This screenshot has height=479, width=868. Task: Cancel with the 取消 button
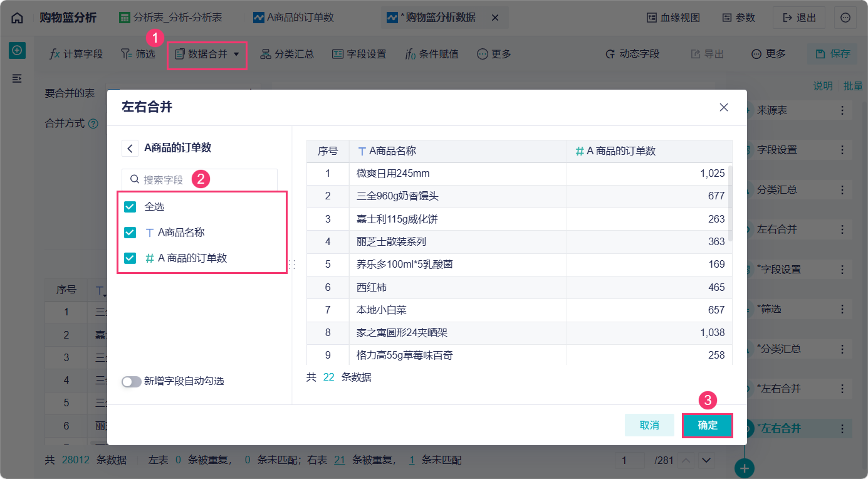click(x=649, y=425)
